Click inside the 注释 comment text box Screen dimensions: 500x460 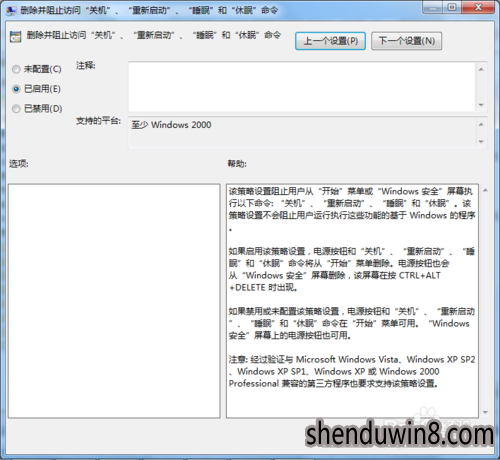(302, 87)
